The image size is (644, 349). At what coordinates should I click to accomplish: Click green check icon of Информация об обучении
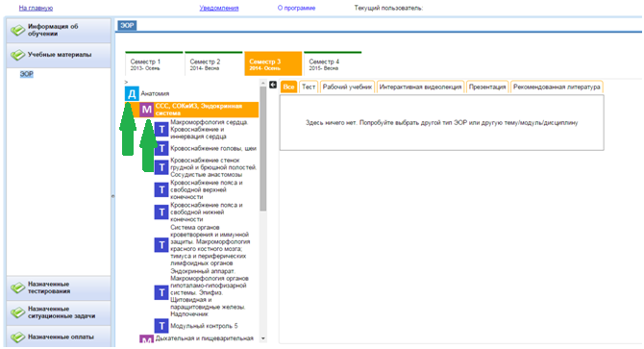point(17,30)
